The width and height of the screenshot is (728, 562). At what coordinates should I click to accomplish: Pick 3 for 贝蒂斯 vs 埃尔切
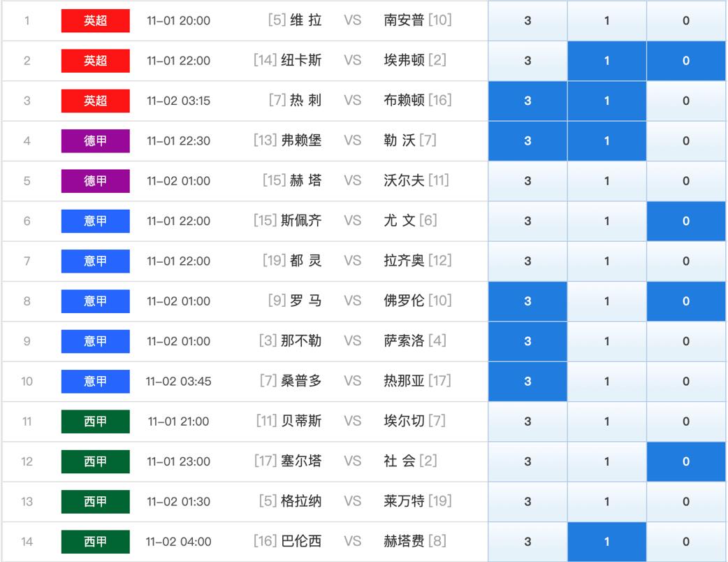(527, 421)
